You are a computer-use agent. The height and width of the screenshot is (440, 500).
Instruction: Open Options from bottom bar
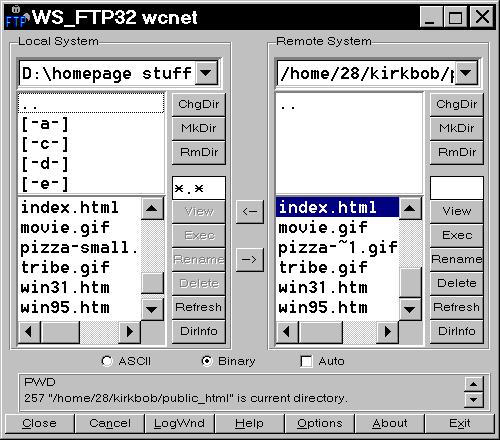pyautogui.click(x=320, y=423)
